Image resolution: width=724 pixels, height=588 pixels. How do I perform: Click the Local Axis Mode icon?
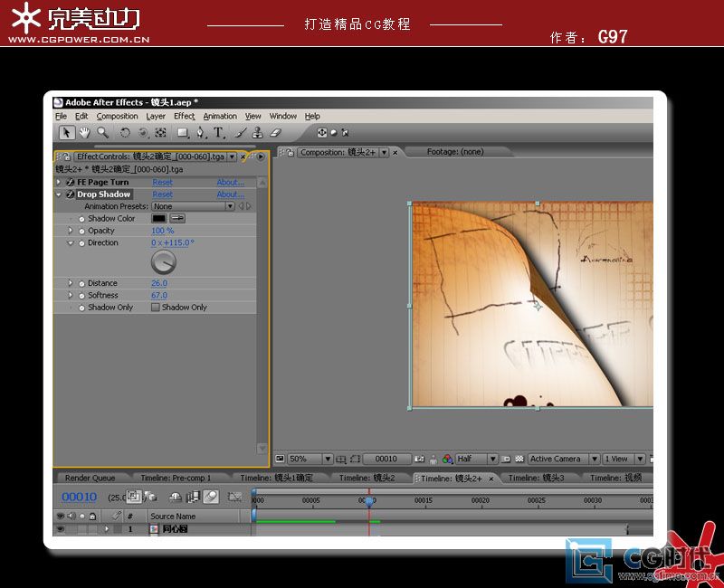(322, 133)
